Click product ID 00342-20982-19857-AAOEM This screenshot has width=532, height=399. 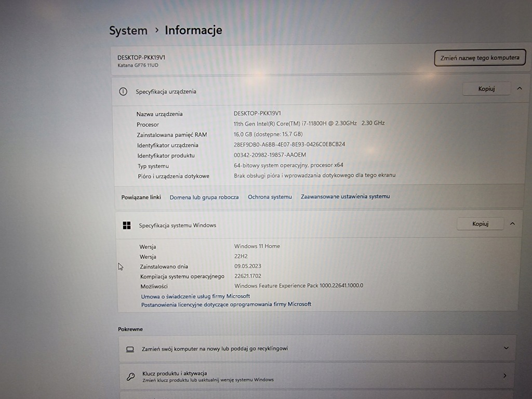[270, 155]
